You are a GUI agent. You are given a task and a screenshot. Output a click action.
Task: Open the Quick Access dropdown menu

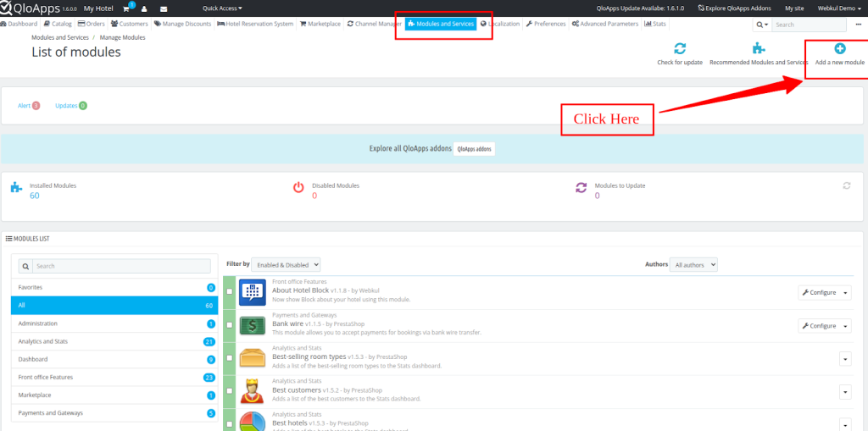pos(222,8)
